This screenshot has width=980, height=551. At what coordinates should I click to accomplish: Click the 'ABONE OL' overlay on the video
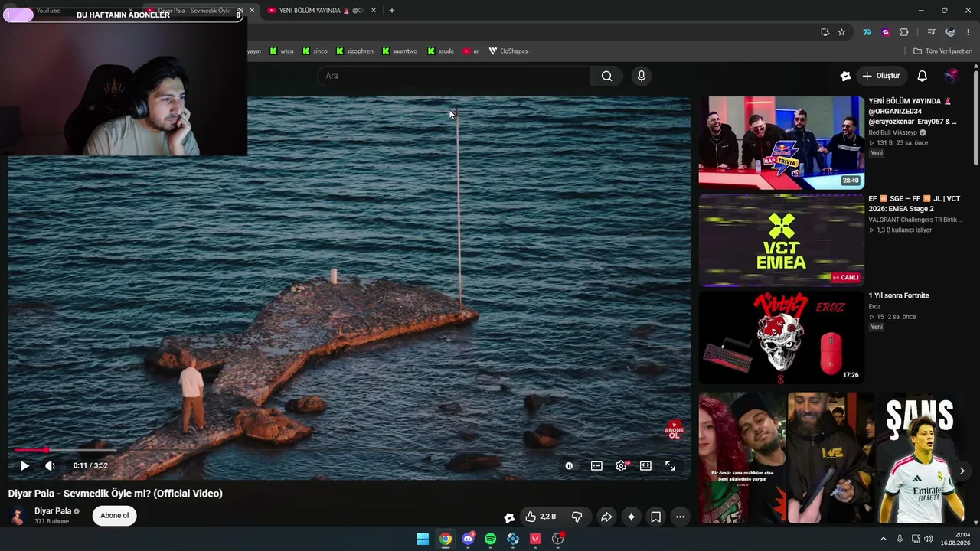pos(674,429)
